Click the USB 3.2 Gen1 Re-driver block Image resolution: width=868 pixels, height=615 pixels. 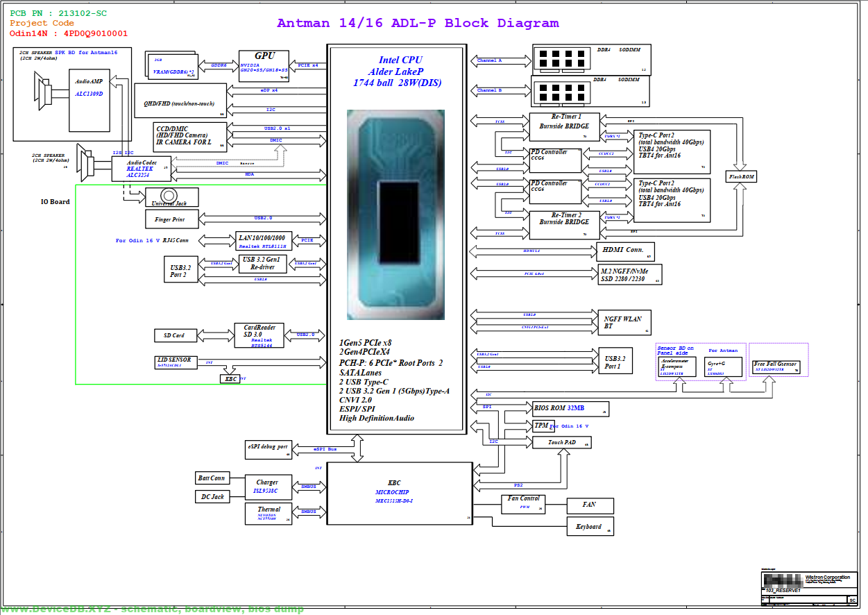(264, 264)
